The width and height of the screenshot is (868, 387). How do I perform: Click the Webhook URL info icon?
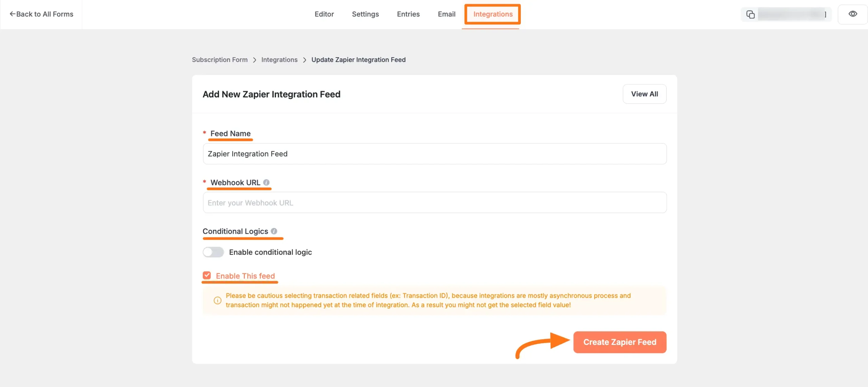tap(266, 182)
